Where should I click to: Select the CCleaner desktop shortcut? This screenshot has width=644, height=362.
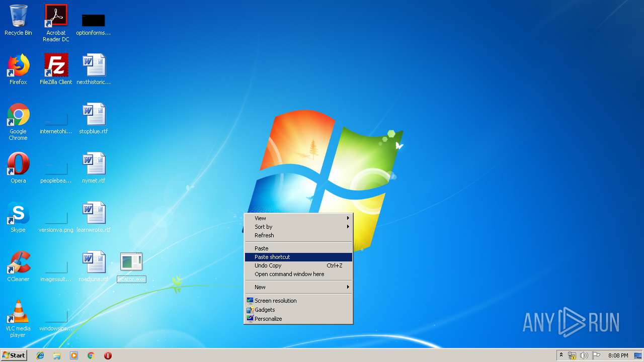[18, 266]
